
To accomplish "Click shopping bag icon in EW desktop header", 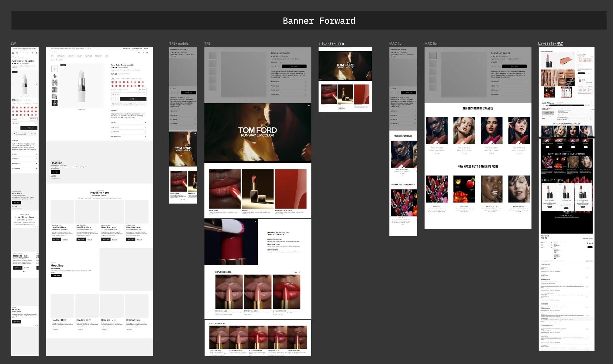I will pyautogui.click(x=147, y=53).
